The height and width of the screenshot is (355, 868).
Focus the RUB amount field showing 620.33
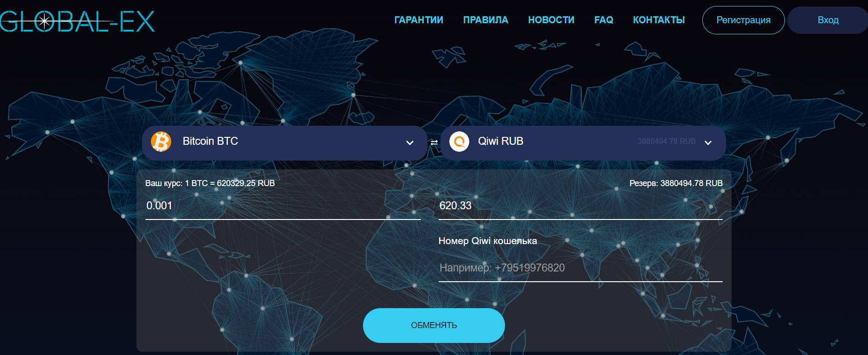581,206
